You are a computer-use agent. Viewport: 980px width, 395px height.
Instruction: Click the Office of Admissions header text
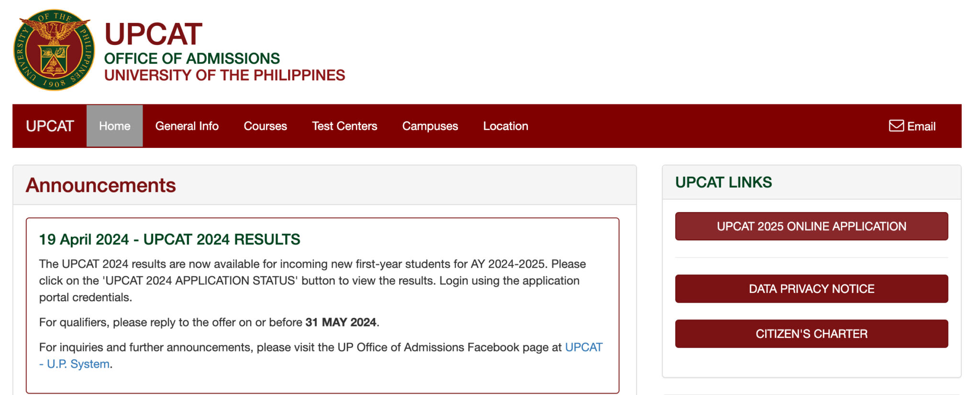tap(192, 58)
